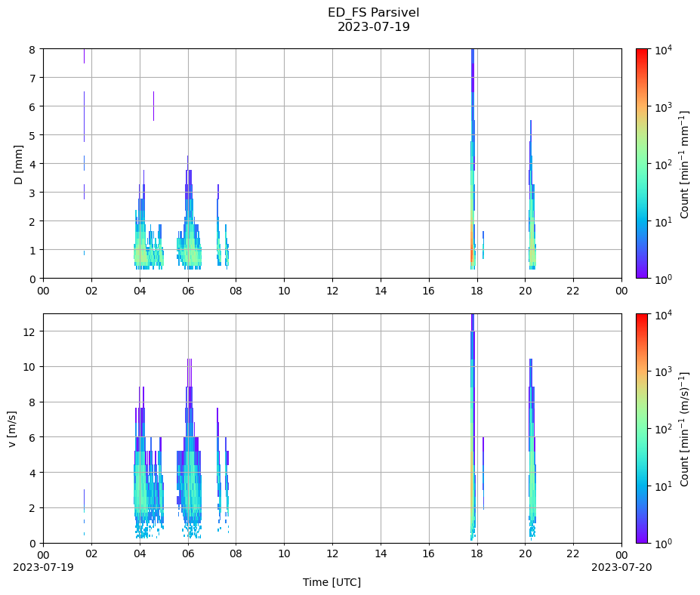
Task: Click the 'D [mm]' y-axis label
Action: (x=18, y=165)
